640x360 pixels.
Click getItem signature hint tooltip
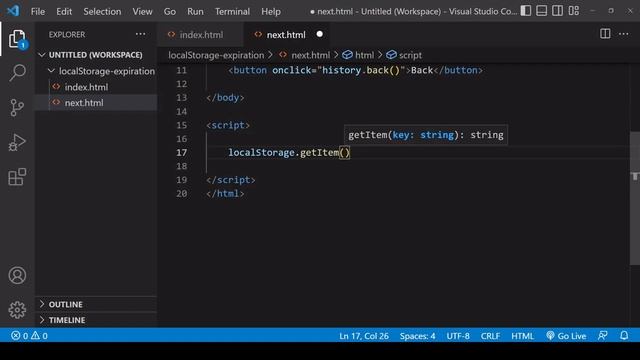click(x=426, y=135)
